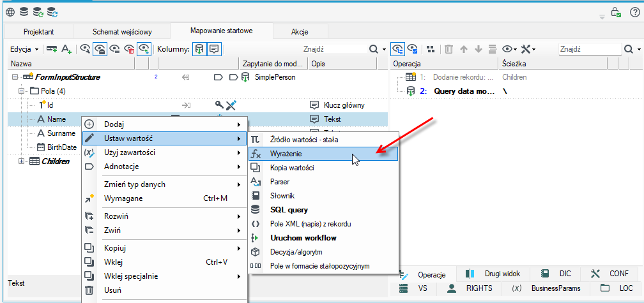This screenshot has height=303, width=644.
Task: Click the add text field A+ icon
Action: [66, 48]
